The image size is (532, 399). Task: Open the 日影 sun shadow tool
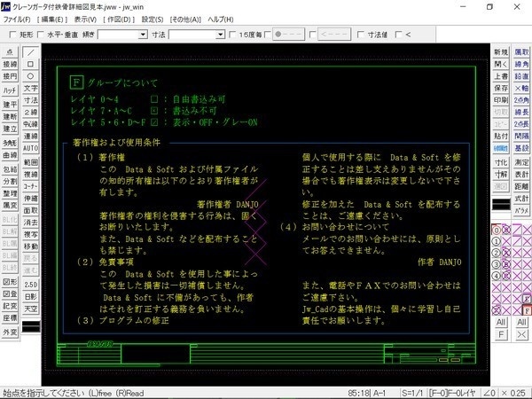tap(30, 296)
